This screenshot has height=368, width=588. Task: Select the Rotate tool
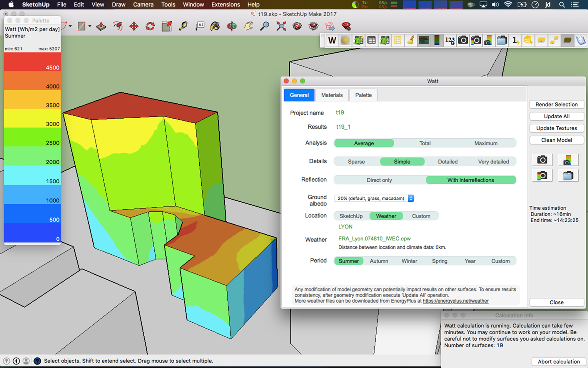point(150,26)
